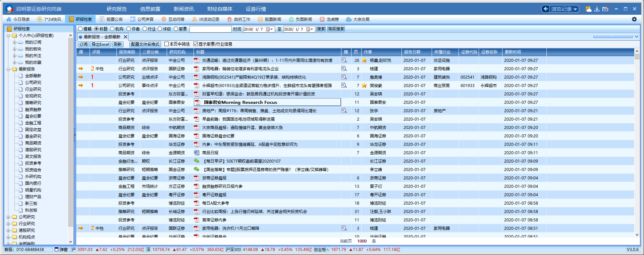Click favorite star for 樊俊豪 report
Viewport: 644px width, 255px height.
tap(364, 85)
